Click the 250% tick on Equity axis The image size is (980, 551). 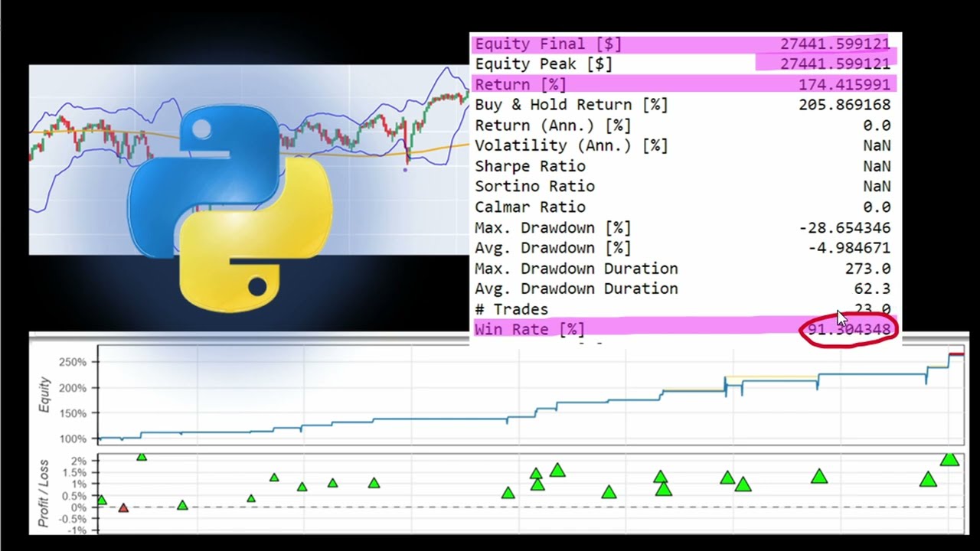pos(72,362)
